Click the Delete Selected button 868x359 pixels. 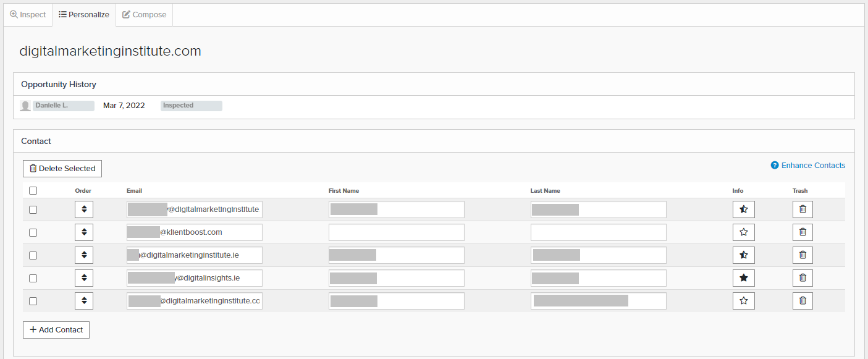pos(62,168)
